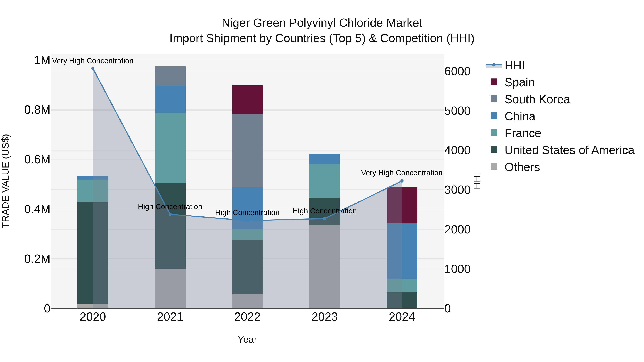Click the 'High Concentration' label at 2021
Image resolution: width=644 pixels, height=362 pixels.
pos(170,207)
